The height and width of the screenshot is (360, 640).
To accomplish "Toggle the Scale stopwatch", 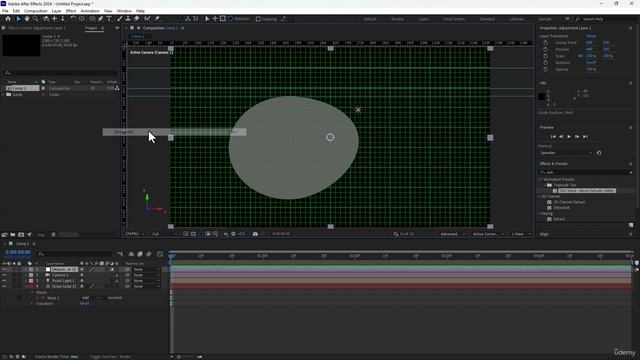I will (x=545, y=56).
